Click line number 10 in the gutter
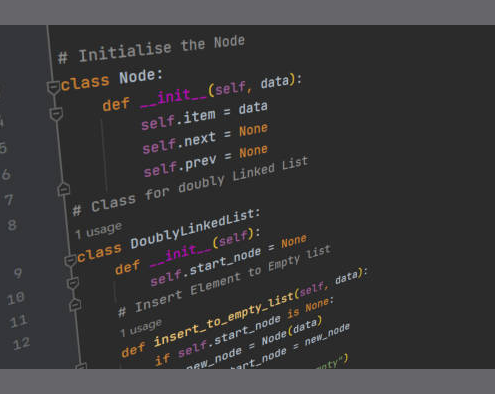Viewport: 495px width, 394px height. pyautogui.click(x=16, y=298)
